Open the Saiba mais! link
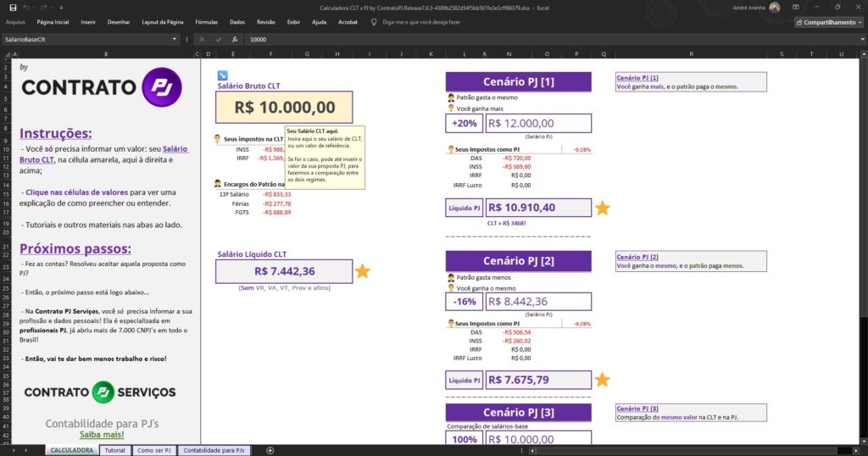This screenshot has width=868, height=456. point(102,435)
